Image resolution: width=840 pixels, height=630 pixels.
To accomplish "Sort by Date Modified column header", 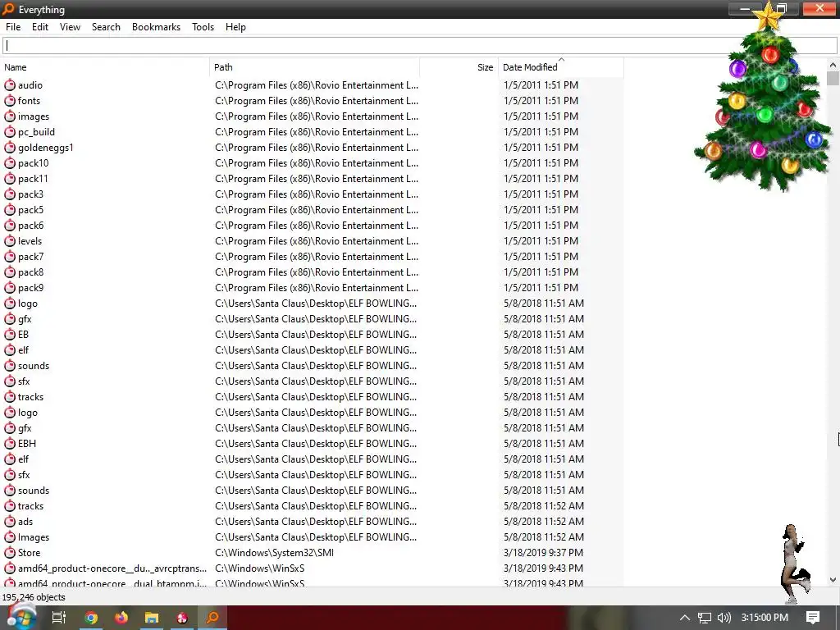I will tap(561, 67).
